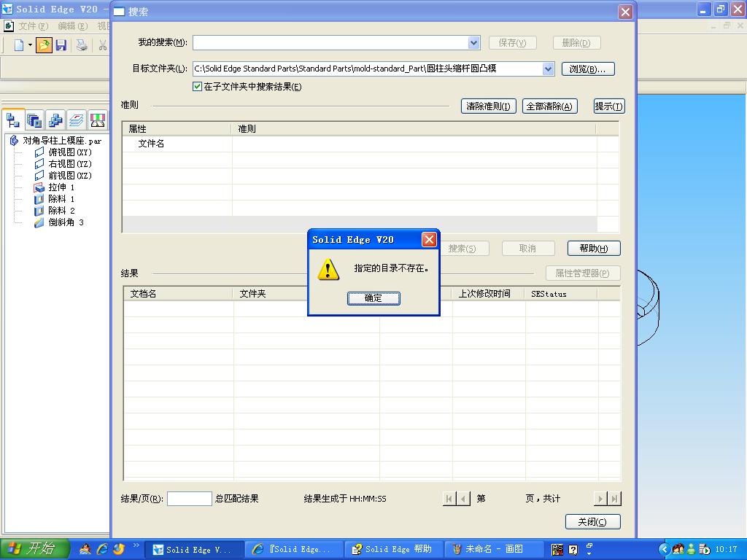Screen dimensions: 747x560
Task: Click the 属性管理器(P) button
Action: pyautogui.click(x=583, y=273)
